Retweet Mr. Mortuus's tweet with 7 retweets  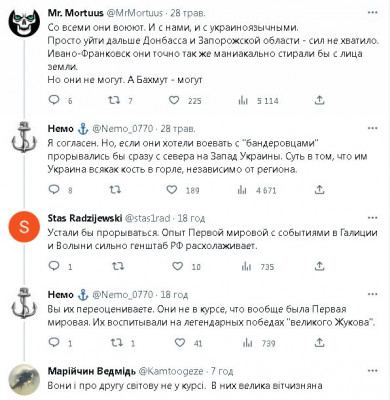point(114,100)
